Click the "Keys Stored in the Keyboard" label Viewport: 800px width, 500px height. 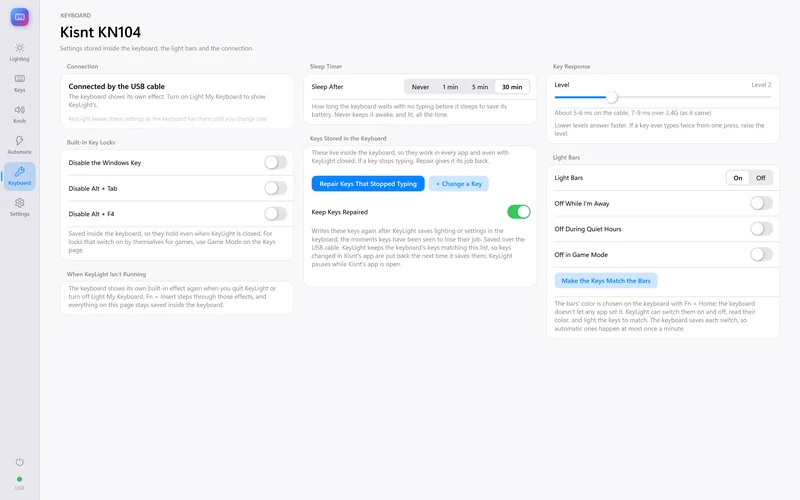pyautogui.click(x=348, y=138)
